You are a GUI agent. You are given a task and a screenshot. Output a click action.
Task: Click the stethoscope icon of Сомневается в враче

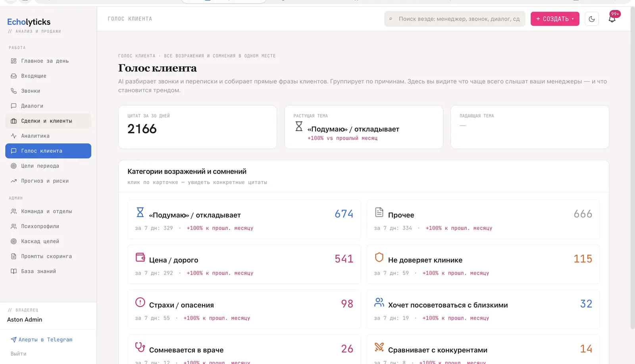pos(140,347)
